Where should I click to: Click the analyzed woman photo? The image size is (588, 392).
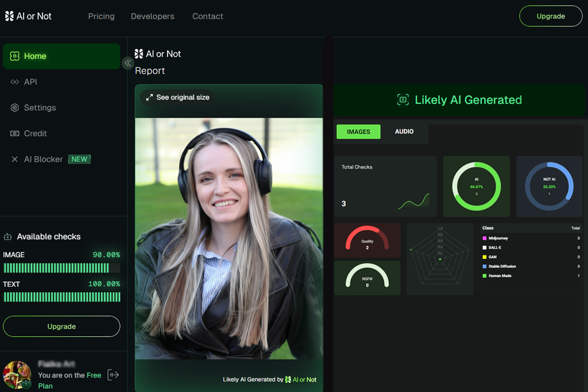pos(229,239)
